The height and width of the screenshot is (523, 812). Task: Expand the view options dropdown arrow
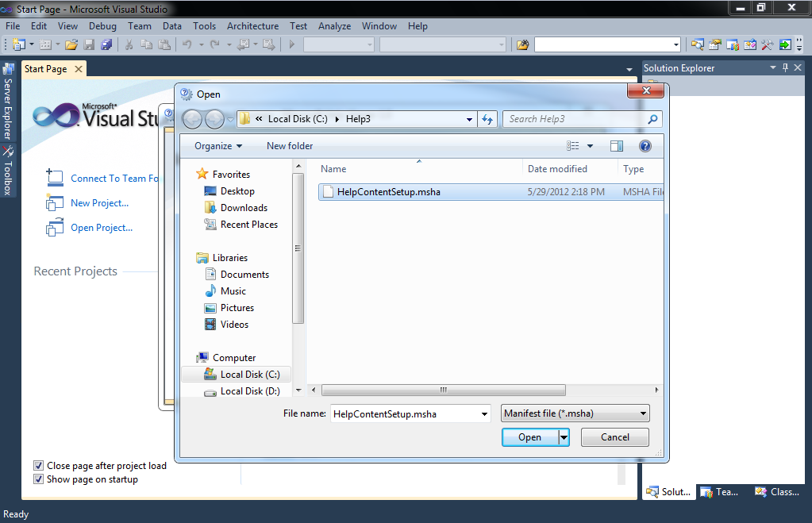click(x=590, y=146)
